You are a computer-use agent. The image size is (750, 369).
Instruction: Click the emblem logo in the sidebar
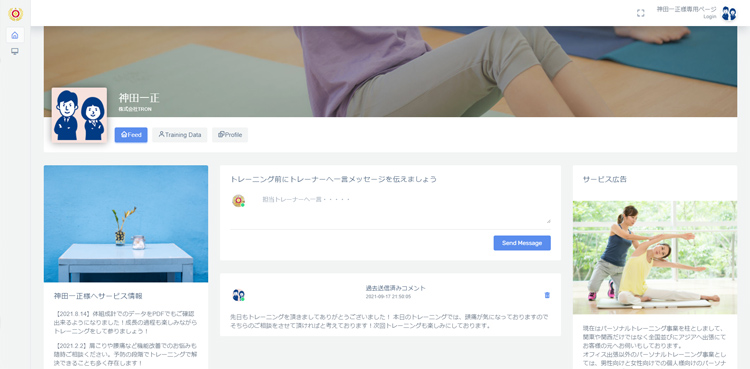click(x=15, y=14)
